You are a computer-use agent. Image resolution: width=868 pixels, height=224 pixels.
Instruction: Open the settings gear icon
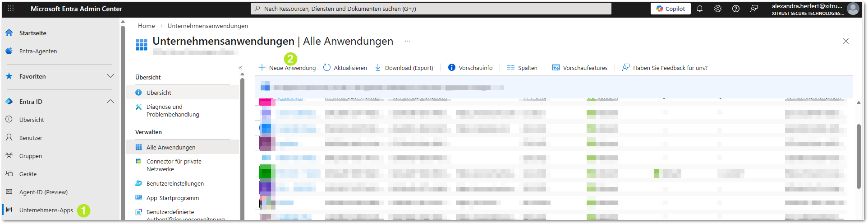[718, 9]
